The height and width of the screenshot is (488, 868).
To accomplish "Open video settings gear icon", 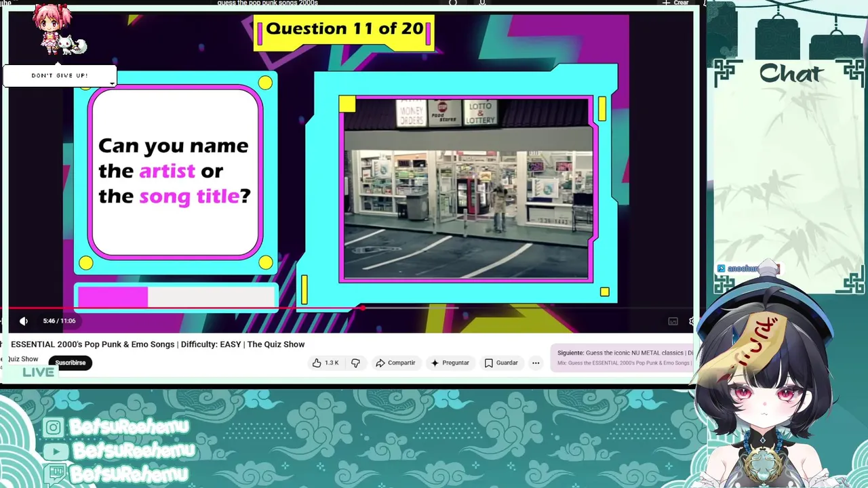I will 692,321.
